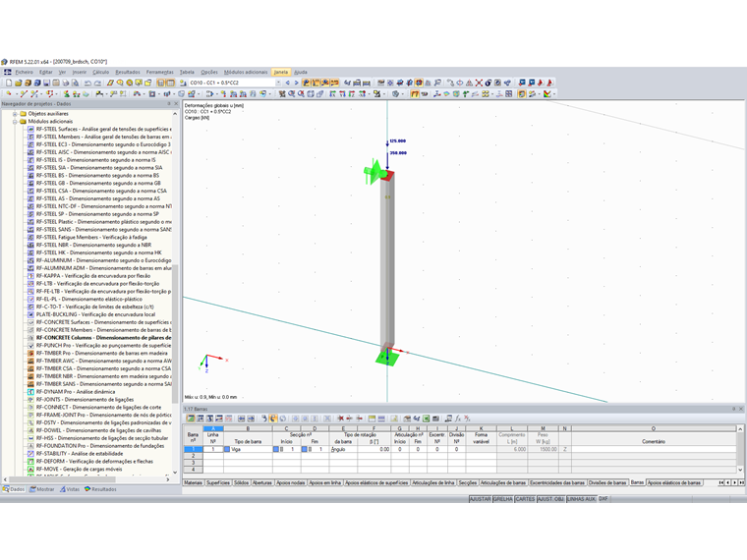Close the 1.17 Barras table panel
The image size is (747, 560).
click(741, 409)
